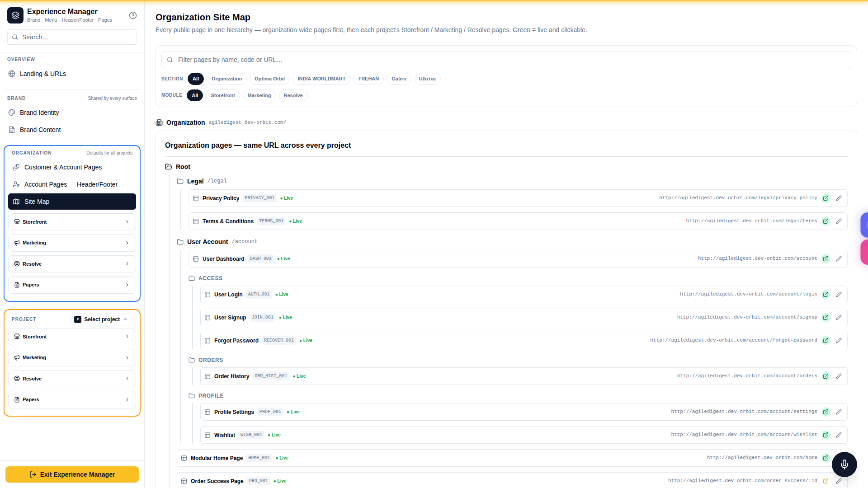Viewport: 868px width, 488px height.
Task: Expand Project Resolve section
Action: [72, 379]
